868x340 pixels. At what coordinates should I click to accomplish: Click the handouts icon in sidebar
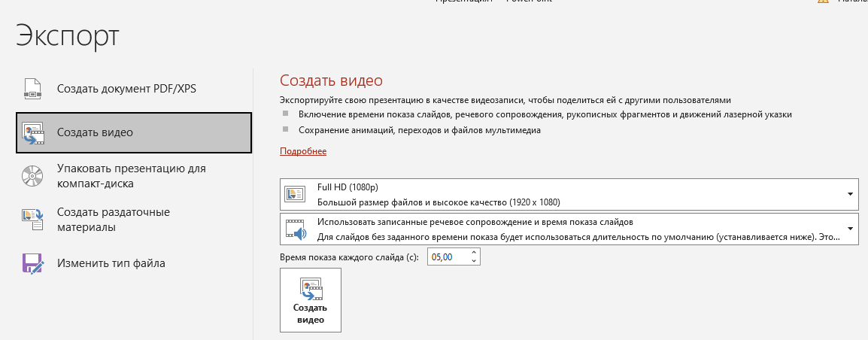[32, 220]
